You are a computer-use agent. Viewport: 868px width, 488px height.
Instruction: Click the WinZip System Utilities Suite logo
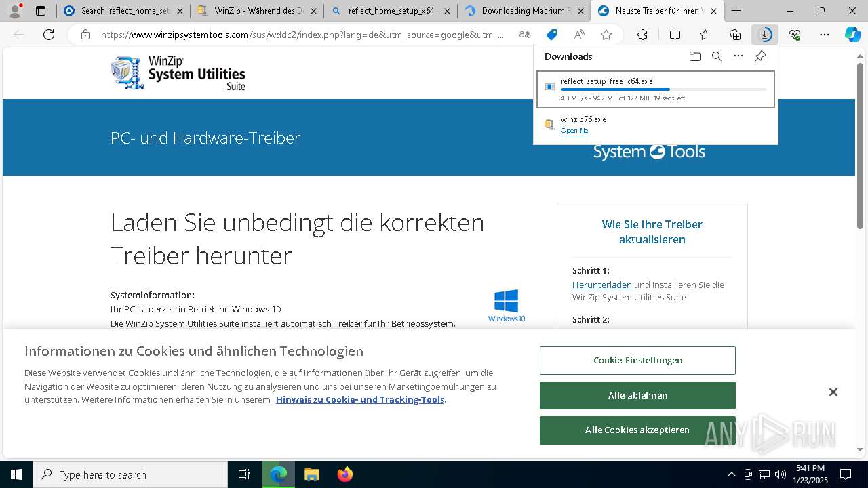coord(178,73)
